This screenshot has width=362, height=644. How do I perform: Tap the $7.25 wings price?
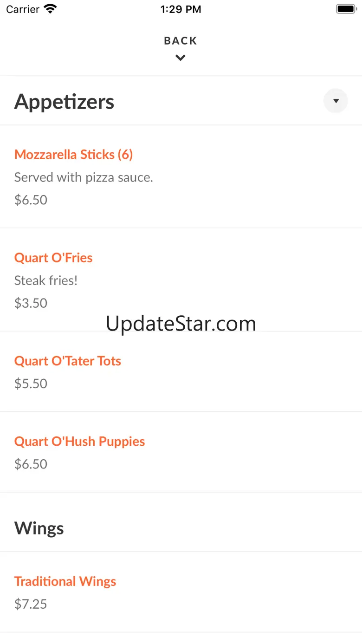point(31,604)
